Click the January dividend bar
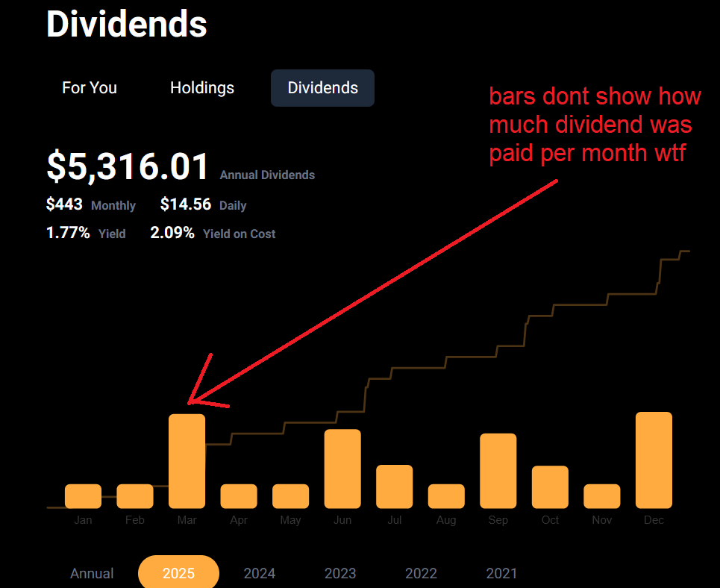Image resolution: width=720 pixels, height=588 pixels. (83, 496)
